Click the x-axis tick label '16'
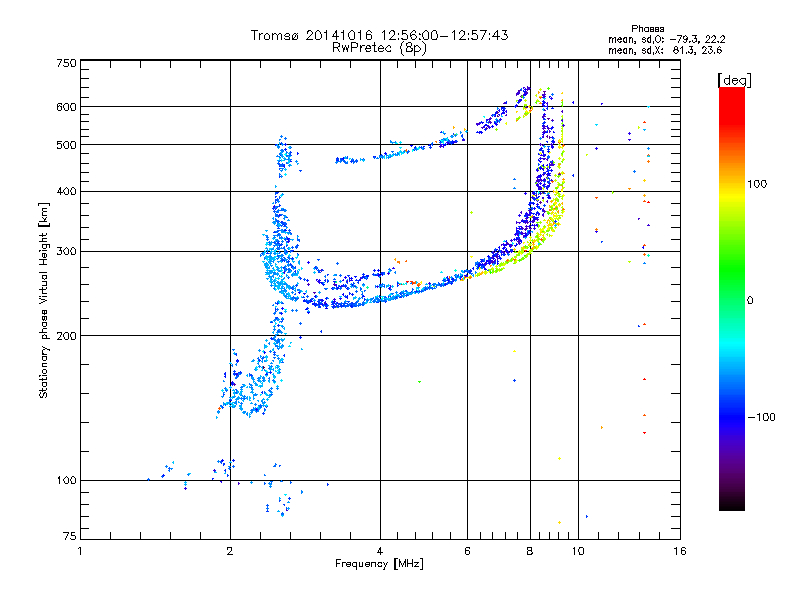Image resolution: width=800 pixels, height=600 pixels. pyautogui.click(x=680, y=551)
